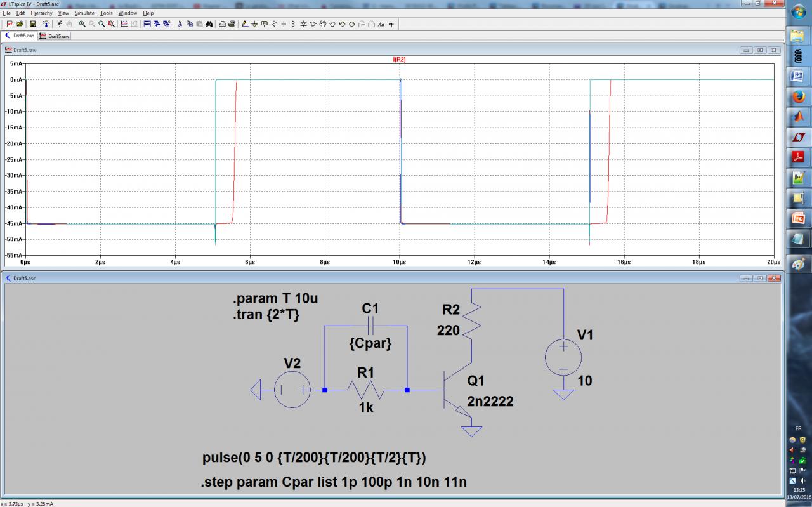Open Firefox from the taskbar
This screenshot has width=812, height=507.
pos(798,97)
